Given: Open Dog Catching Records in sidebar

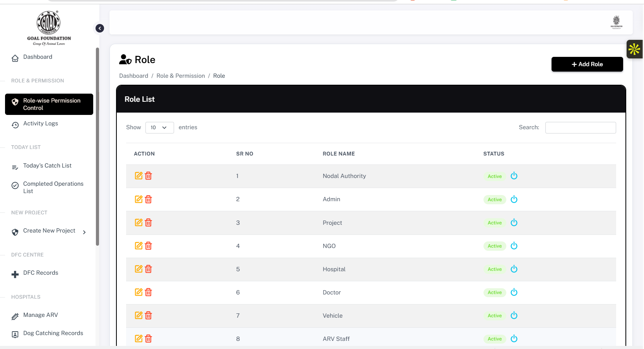Looking at the screenshot, I should 53,334.
